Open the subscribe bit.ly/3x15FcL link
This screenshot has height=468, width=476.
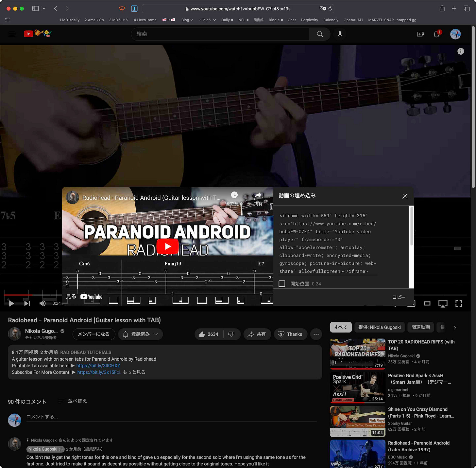(99, 372)
